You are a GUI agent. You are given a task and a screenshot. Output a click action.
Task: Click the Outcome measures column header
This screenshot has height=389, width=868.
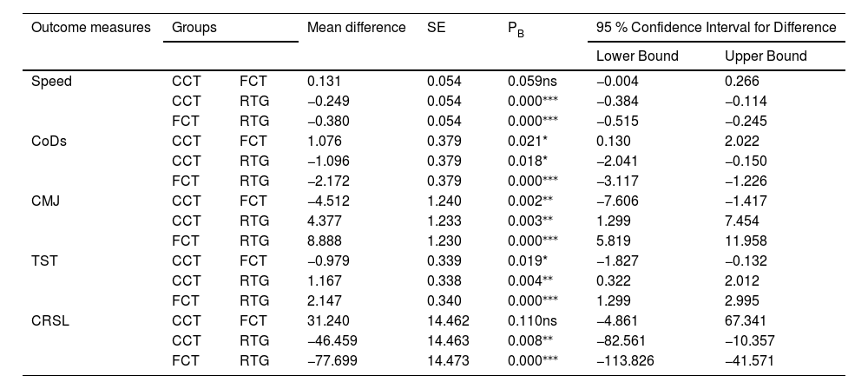(90, 27)
